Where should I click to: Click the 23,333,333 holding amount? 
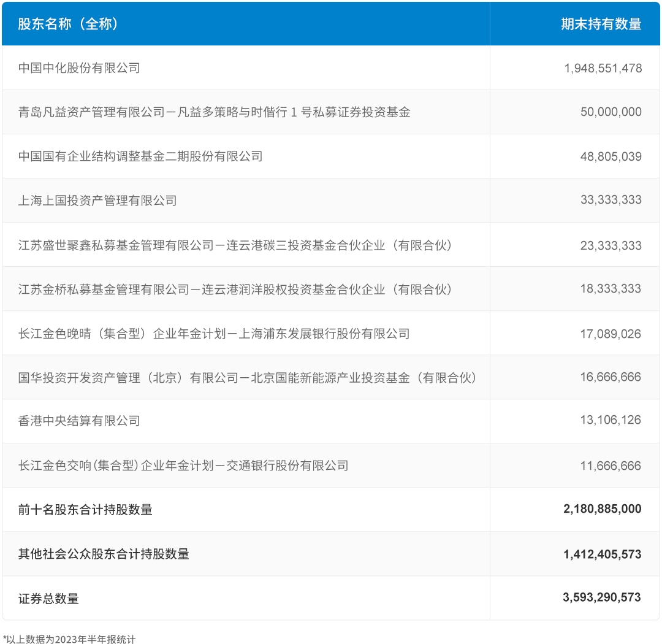[611, 245]
